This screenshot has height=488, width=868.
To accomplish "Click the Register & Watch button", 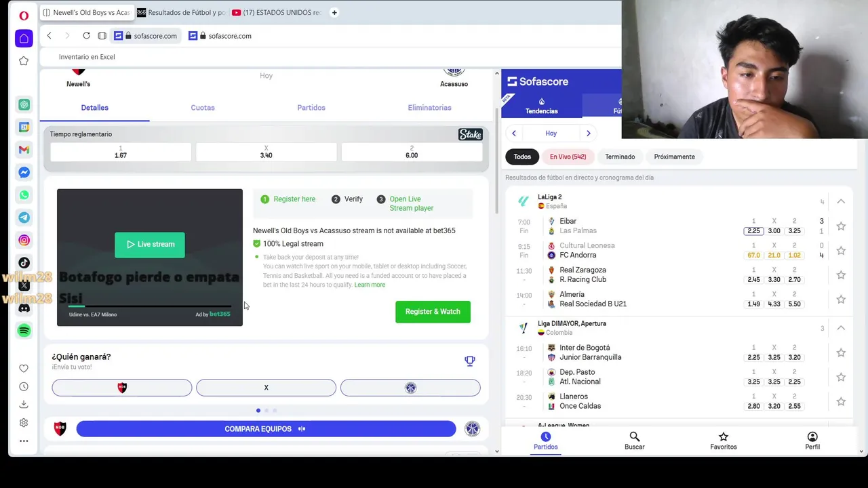I will [433, 312].
